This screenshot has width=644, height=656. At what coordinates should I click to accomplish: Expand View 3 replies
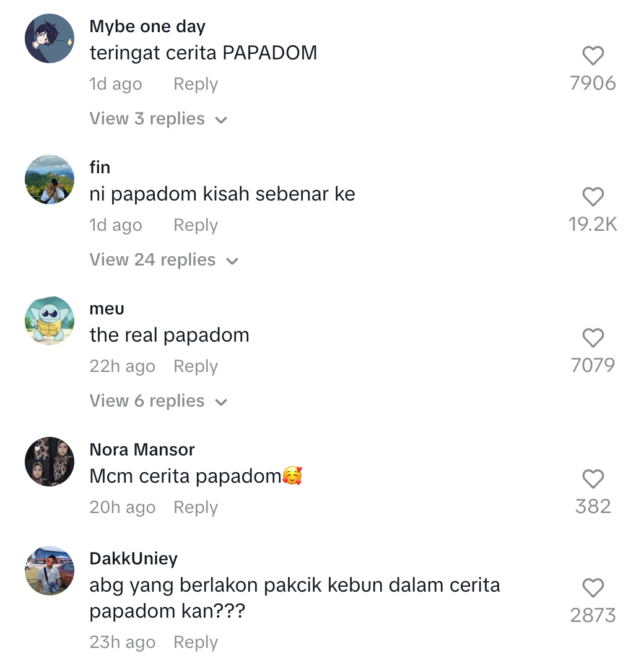coord(159,119)
